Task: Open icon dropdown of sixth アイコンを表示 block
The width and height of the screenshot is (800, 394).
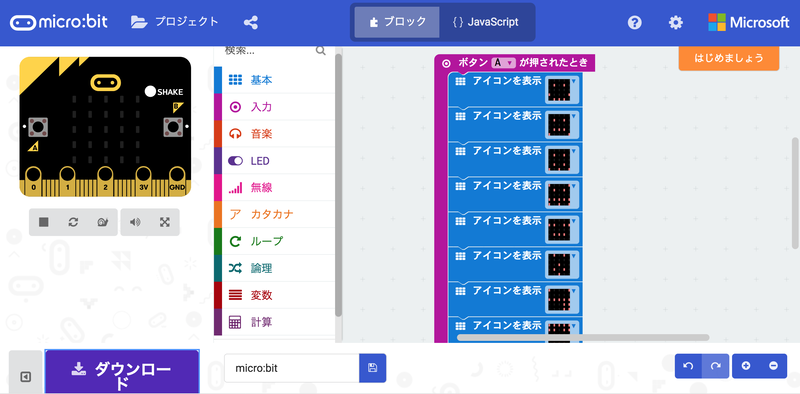Action: click(562, 265)
